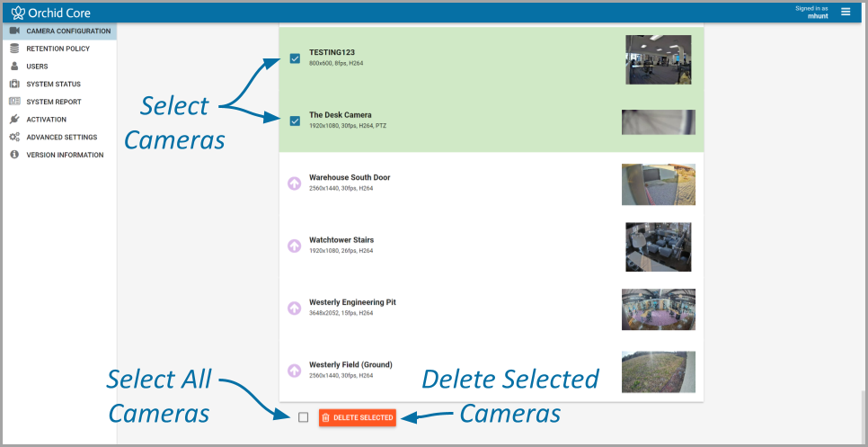Viewport: 868px width, 447px height.
Task: Click the 800x600, 8fps, H264 details
Action: tap(336, 63)
